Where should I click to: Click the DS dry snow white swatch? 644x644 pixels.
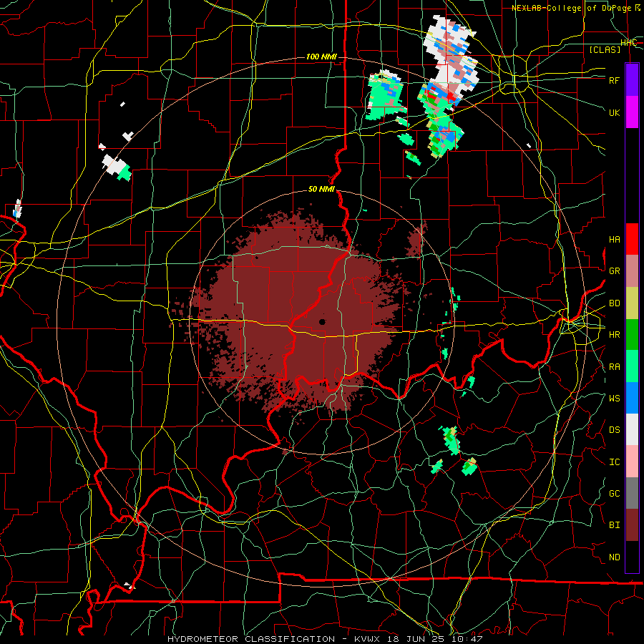(632, 429)
